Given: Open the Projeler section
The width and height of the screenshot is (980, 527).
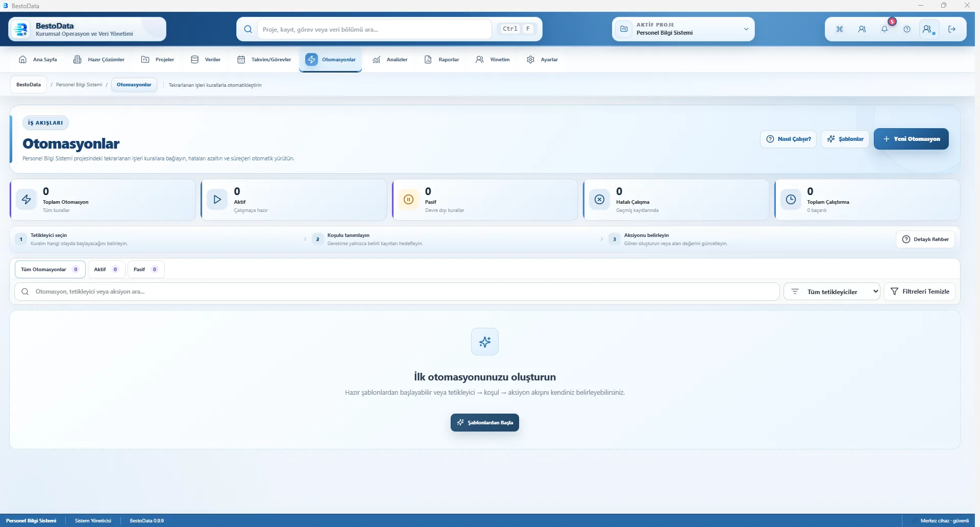Looking at the screenshot, I should (158, 60).
